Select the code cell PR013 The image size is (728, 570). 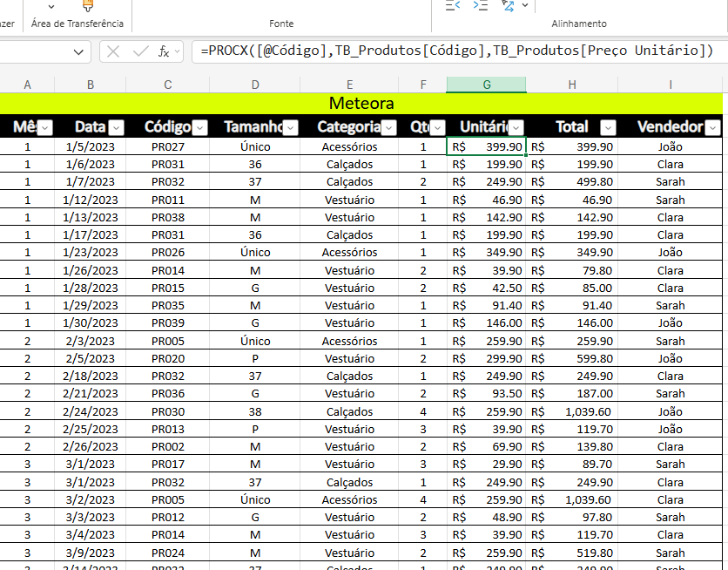click(167, 429)
